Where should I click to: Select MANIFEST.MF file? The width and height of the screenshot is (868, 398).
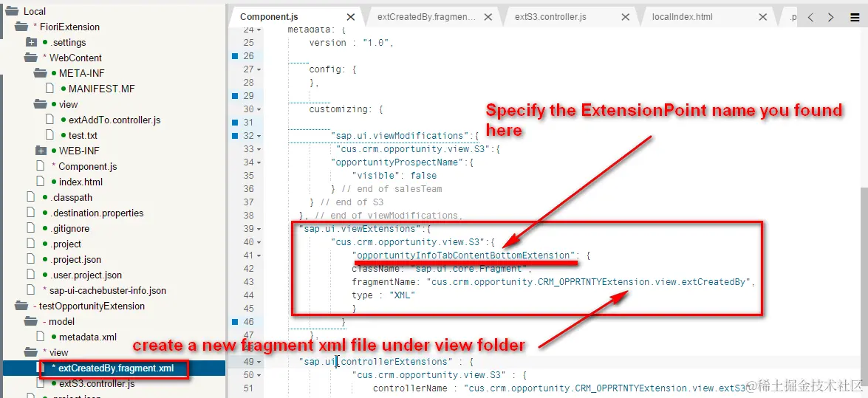tap(101, 89)
